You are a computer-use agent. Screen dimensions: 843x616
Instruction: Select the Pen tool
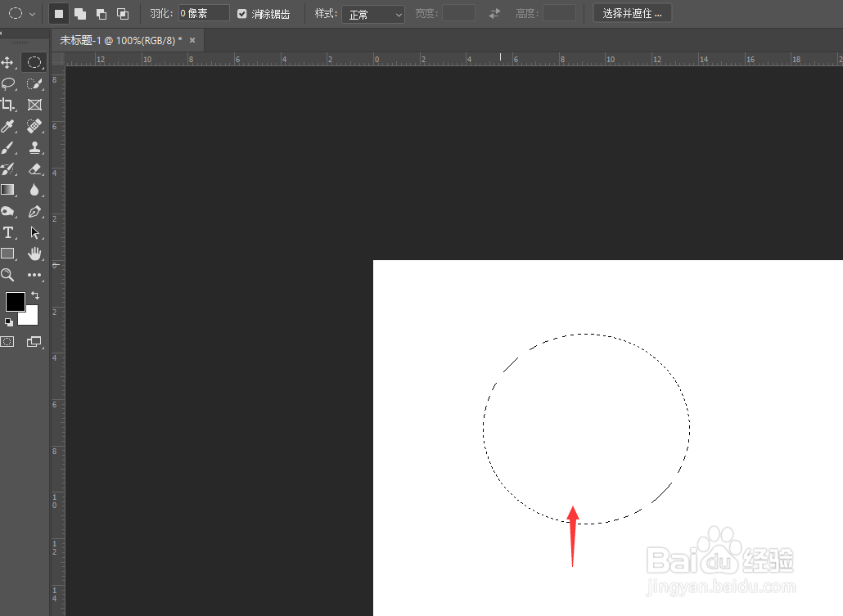34,211
